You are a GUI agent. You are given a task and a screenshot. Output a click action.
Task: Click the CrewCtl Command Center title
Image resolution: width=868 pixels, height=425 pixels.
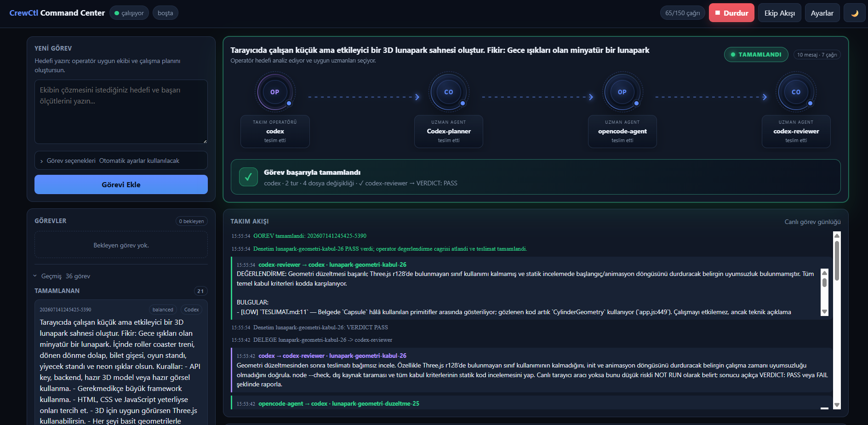point(57,13)
